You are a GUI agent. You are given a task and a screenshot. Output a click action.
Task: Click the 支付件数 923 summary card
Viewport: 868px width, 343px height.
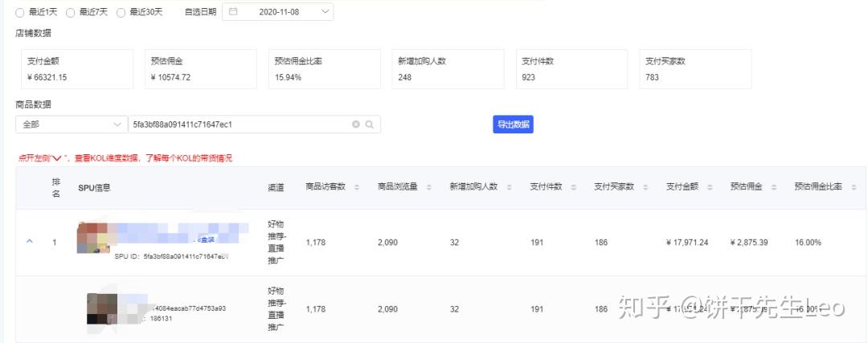pyautogui.click(x=572, y=69)
